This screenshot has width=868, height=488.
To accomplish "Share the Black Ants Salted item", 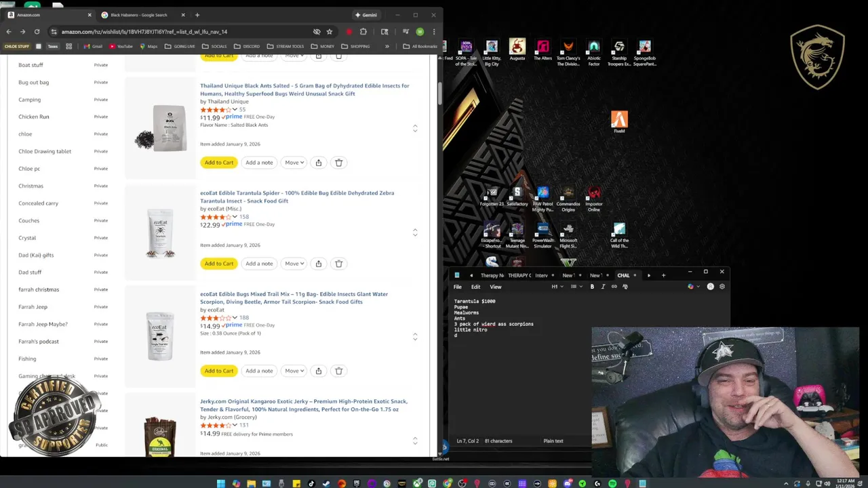I will [318, 163].
